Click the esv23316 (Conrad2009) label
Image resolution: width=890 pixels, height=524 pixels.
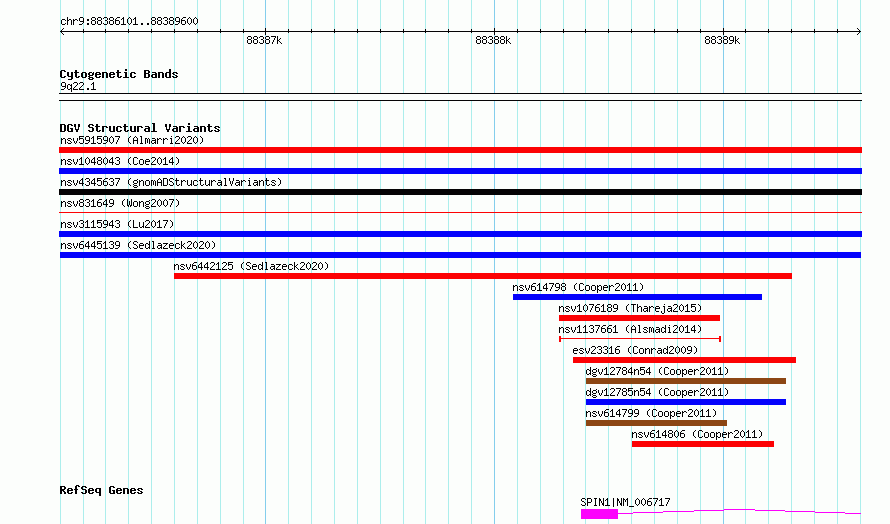point(635,350)
